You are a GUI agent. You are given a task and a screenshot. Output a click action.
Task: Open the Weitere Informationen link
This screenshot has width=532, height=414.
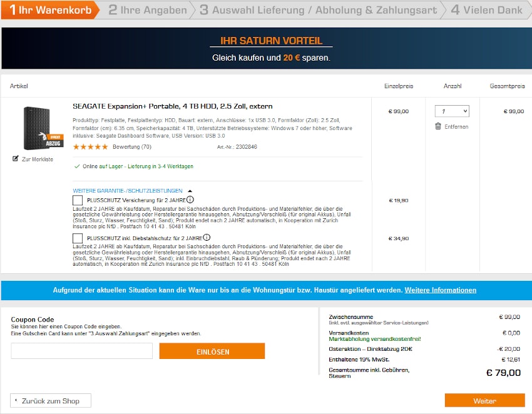(440, 290)
